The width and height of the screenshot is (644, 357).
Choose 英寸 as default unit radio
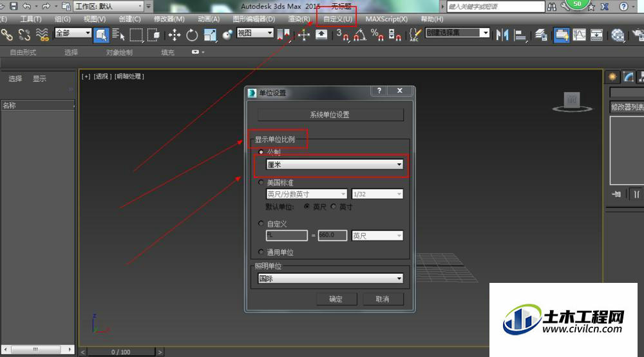pos(333,206)
